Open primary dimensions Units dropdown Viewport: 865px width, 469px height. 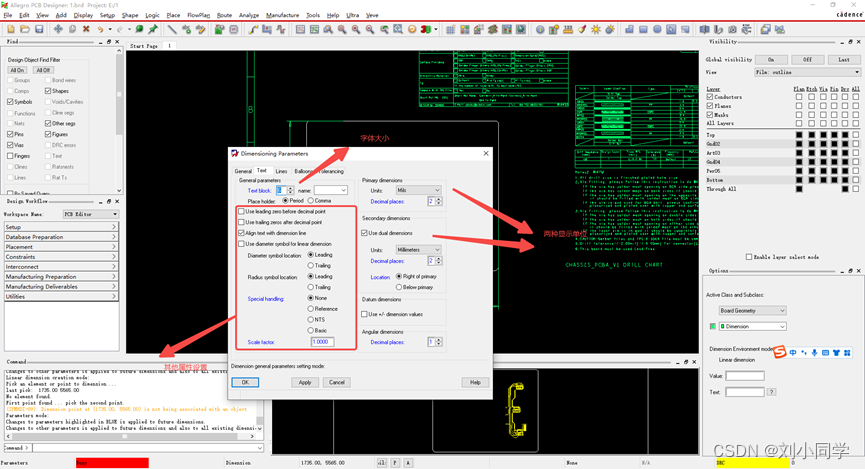(x=419, y=190)
